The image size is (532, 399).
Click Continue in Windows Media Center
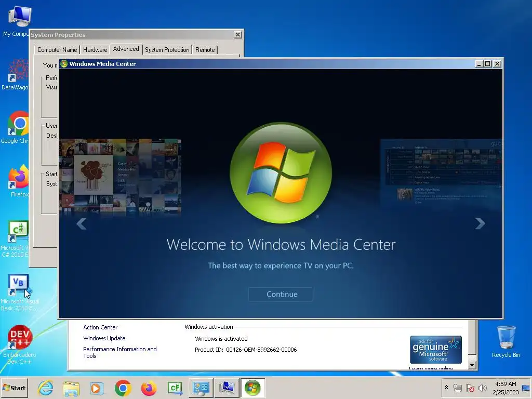tap(281, 294)
